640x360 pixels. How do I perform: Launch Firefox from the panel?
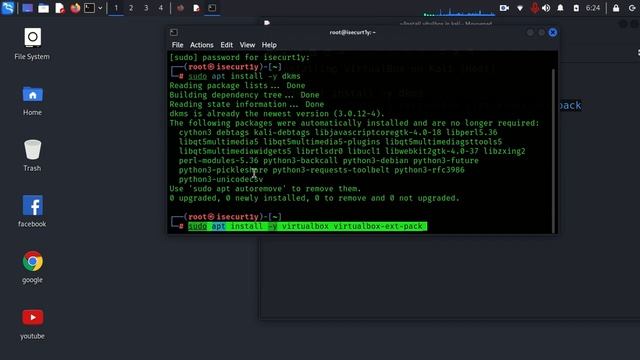[75, 8]
